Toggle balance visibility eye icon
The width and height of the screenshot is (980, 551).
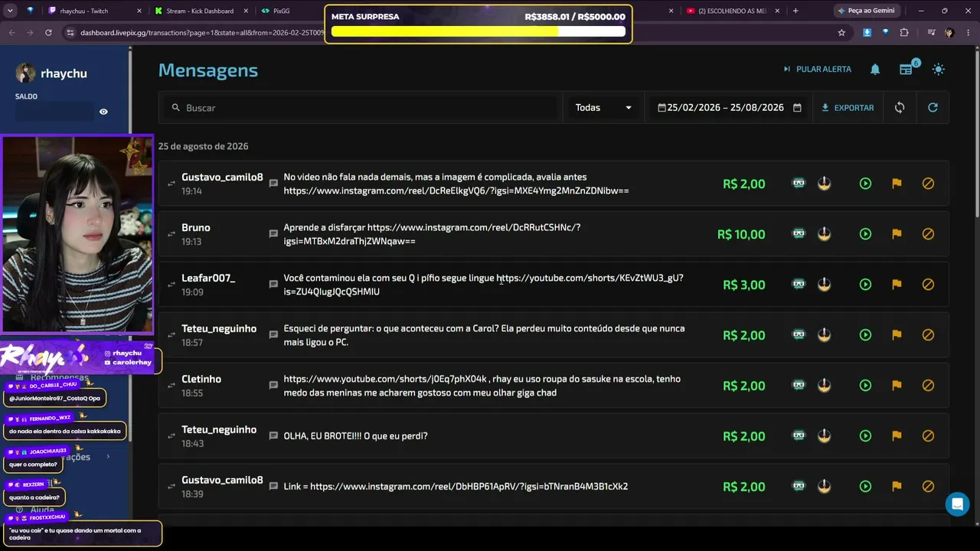[x=103, y=112]
